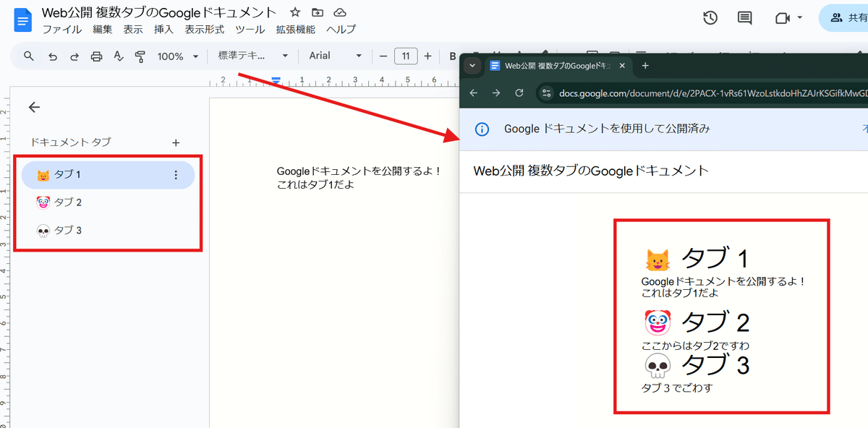Open the 挿入 menu
Viewport: 868px width, 428px height.
point(163,30)
